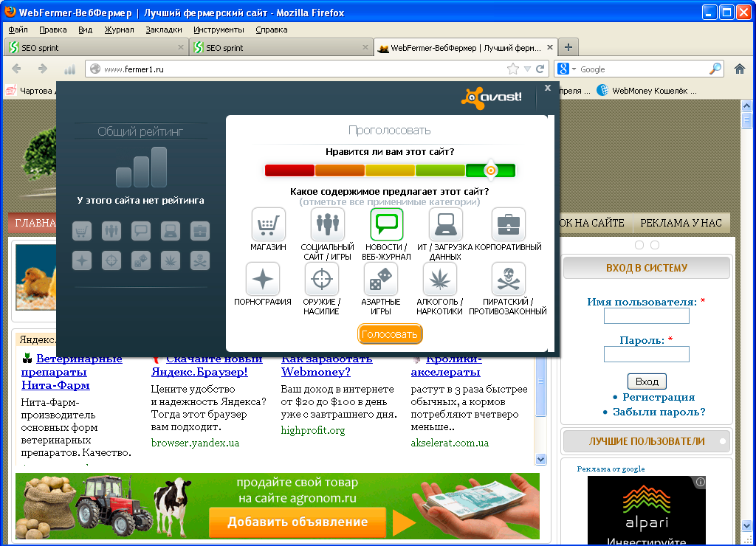Screen dimensions: 756x546
Task: Click the overall rating bars icon
Action: [141, 167]
